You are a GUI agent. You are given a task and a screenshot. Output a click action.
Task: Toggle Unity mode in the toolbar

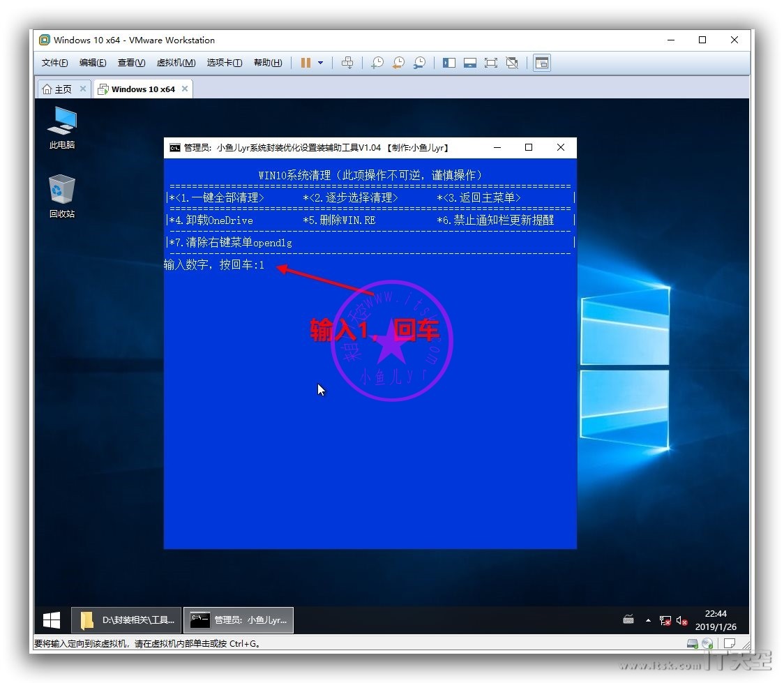click(512, 63)
